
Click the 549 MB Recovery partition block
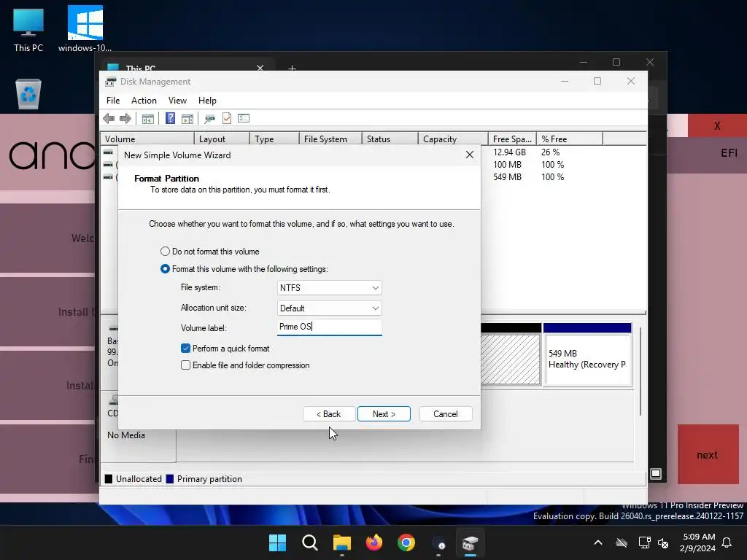(587, 355)
